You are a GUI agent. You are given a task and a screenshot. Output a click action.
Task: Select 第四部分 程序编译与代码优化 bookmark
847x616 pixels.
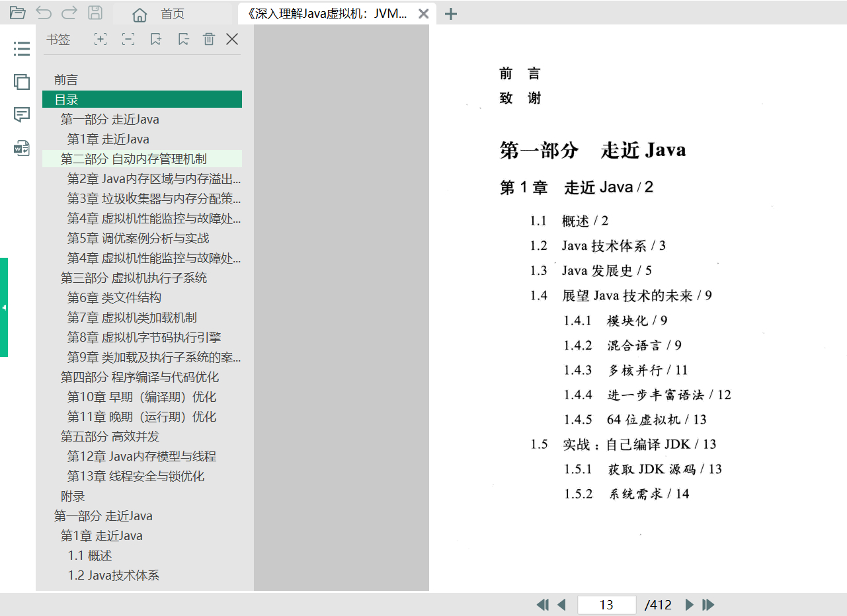pos(140,377)
